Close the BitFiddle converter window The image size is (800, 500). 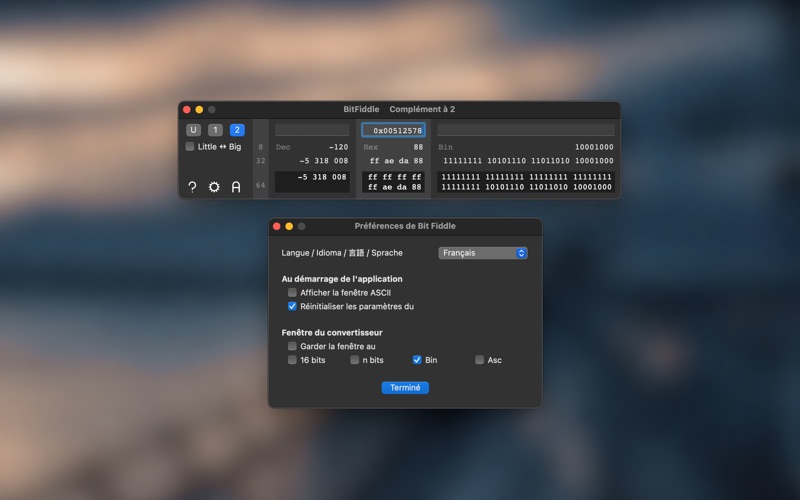[187, 110]
